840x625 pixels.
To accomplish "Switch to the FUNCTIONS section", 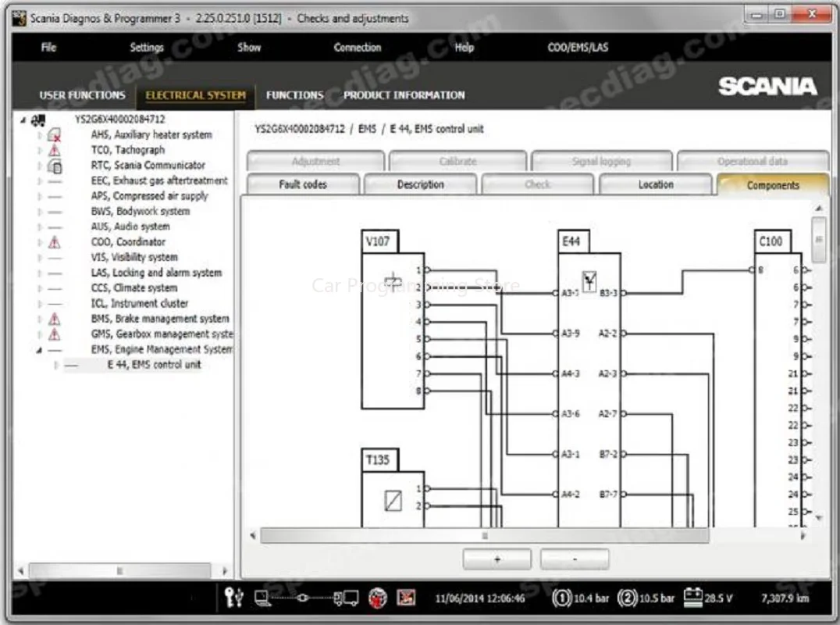I will point(294,95).
